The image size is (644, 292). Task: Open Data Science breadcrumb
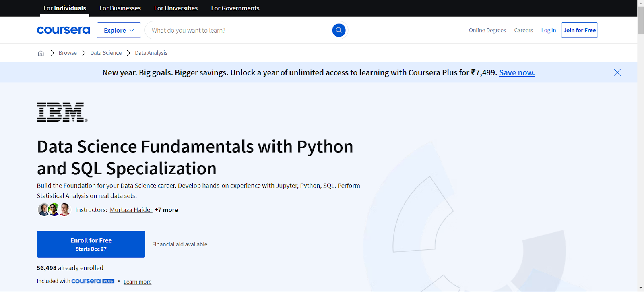pyautogui.click(x=106, y=53)
